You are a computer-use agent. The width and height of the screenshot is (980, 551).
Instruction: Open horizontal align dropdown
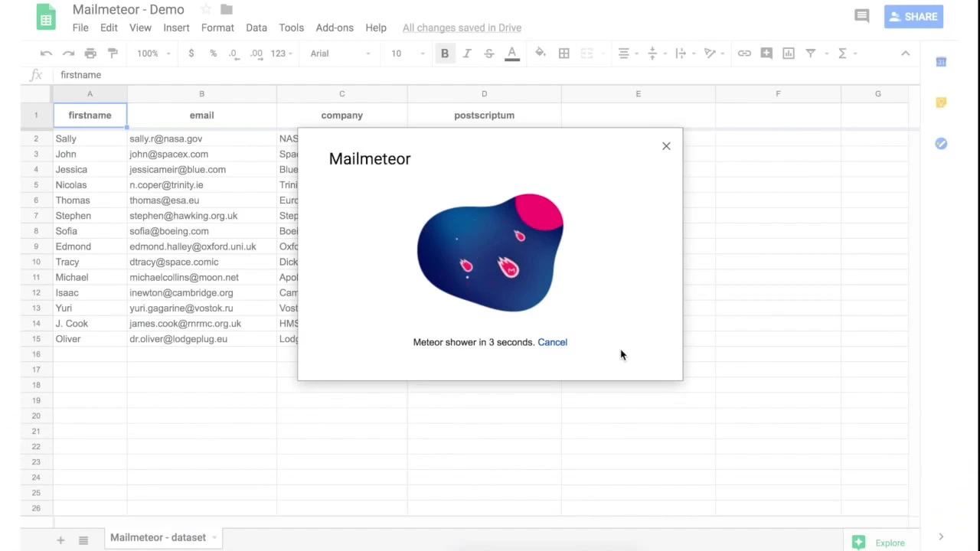(x=628, y=54)
